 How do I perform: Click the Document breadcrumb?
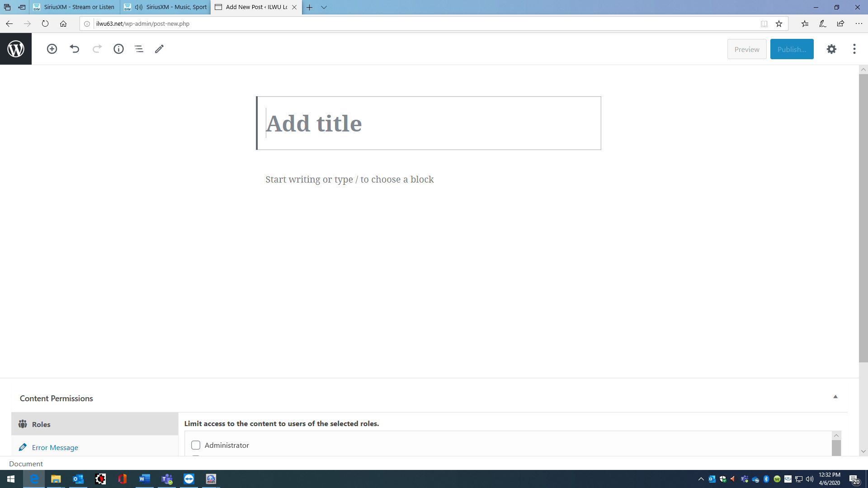point(26,464)
